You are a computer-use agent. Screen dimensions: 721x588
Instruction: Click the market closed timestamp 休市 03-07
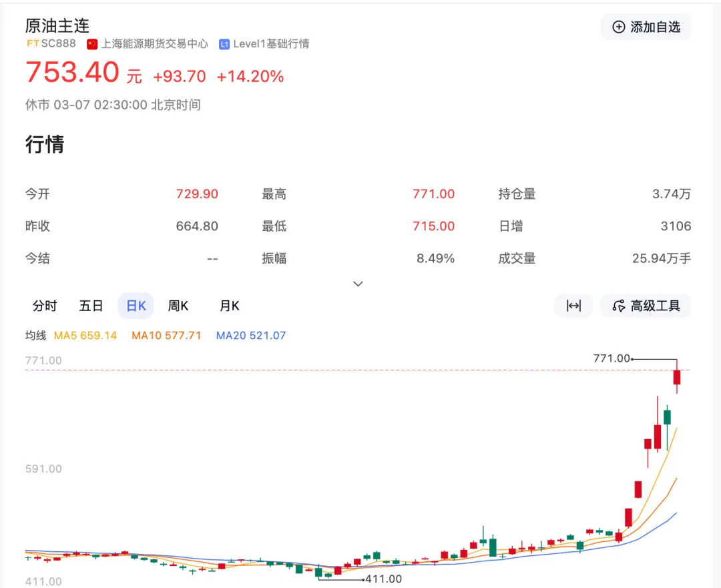[x=113, y=105]
